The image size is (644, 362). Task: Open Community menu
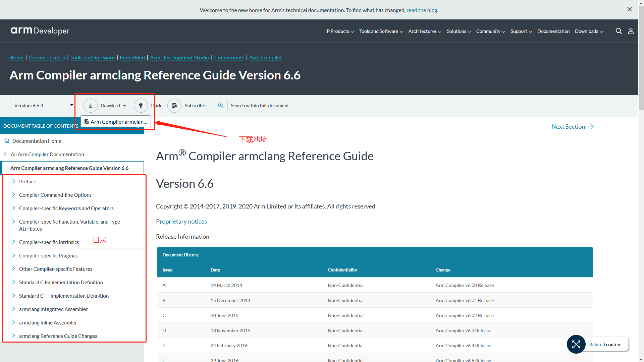coord(491,31)
